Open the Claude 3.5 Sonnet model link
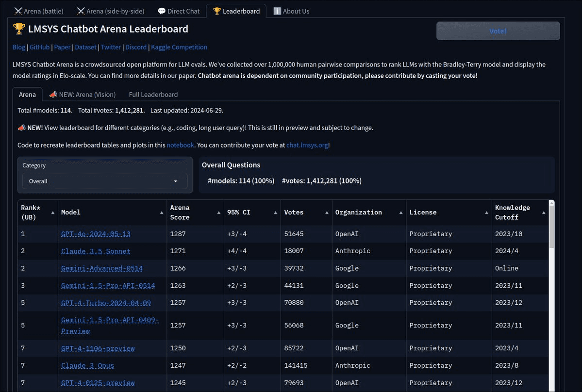The width and height of the screenshot is (582, 392). coord(96,251)
